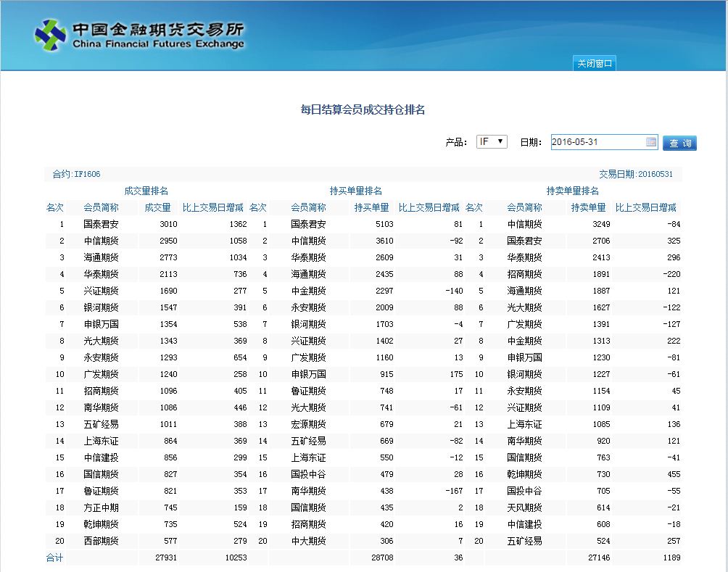Click the 成交量排名 section header
The height and width of the screenshot is (572, 728).
[146, 191]
